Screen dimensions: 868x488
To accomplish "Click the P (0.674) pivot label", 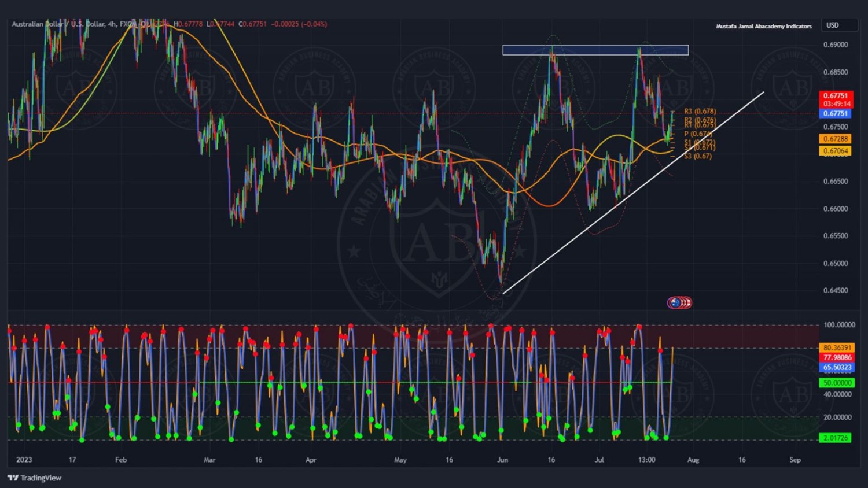I will pos(698,134).
